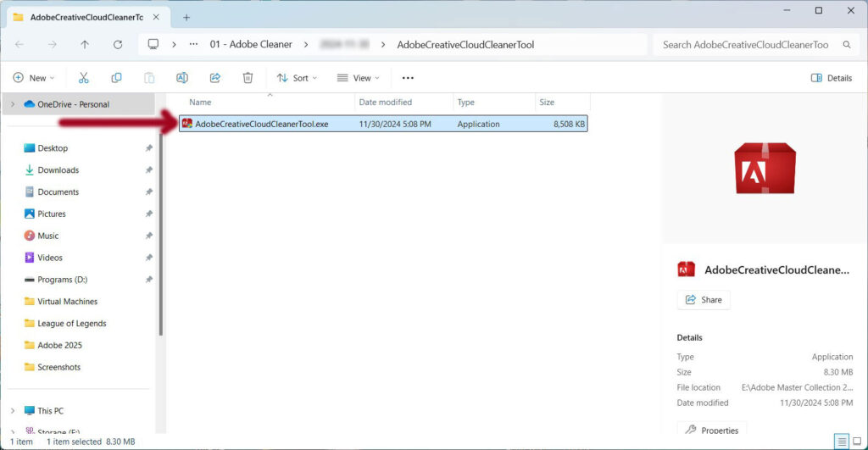
Task: Go to 01 - Adobe Cleaner breadcrumb
Action: pyautogui.click(x=251, y=44)
